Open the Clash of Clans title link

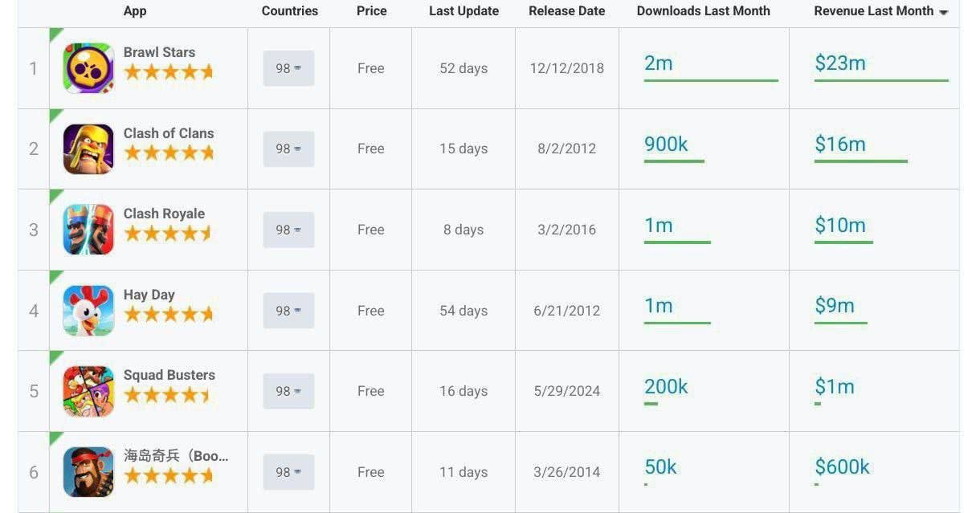[169, 133]
